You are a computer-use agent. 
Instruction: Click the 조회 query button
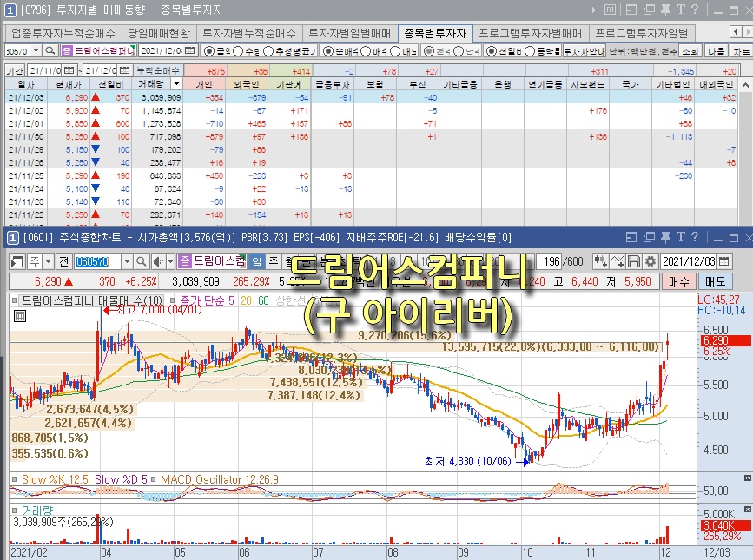click(x=690, y=50)
